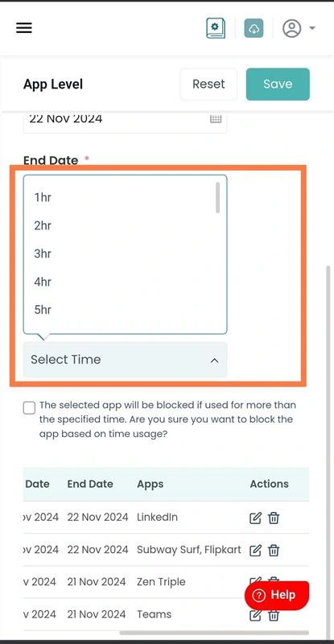
Task: Open calendar picker for 22 Nov 2024
Action: tap(216, 119)
